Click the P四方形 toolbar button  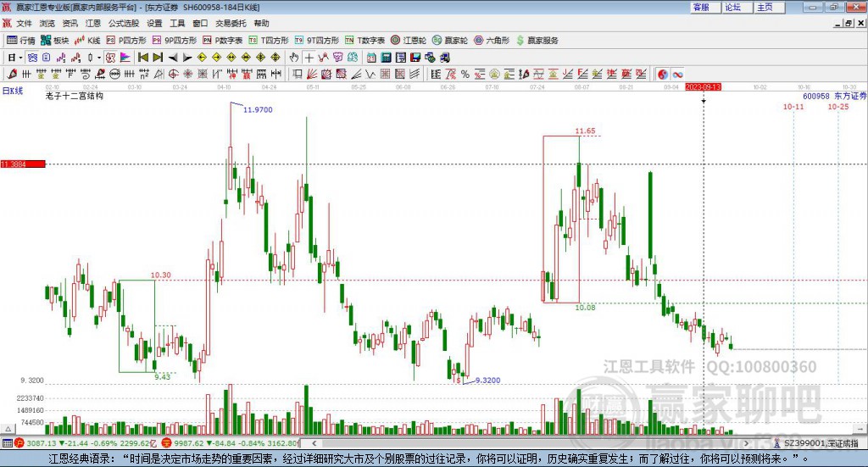[126, 41]
